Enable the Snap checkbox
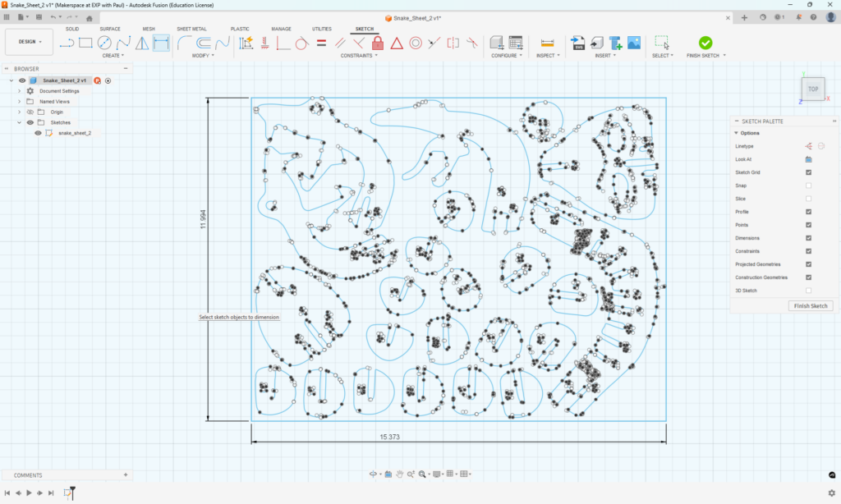841x504 pixels. click(807, 185)
